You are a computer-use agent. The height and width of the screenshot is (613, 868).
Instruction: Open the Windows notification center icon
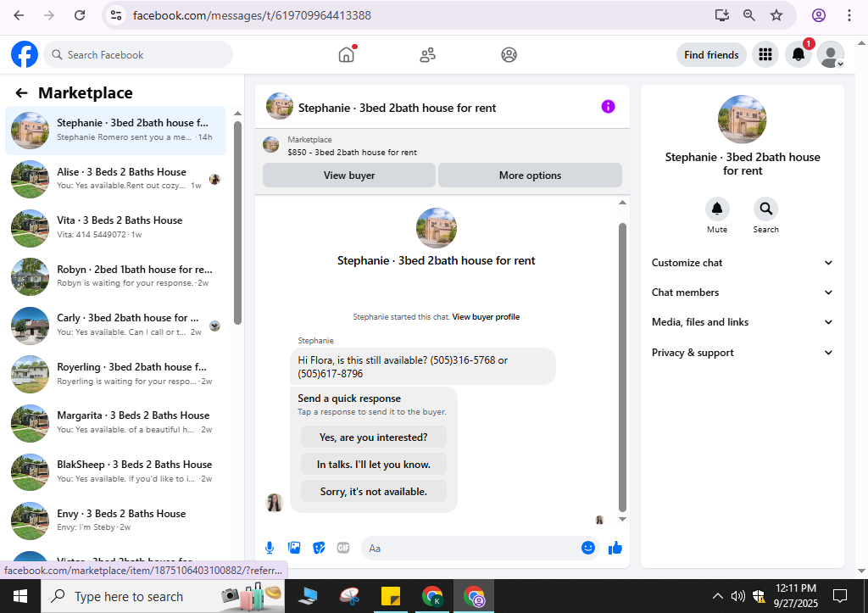(x=840, y=596)
